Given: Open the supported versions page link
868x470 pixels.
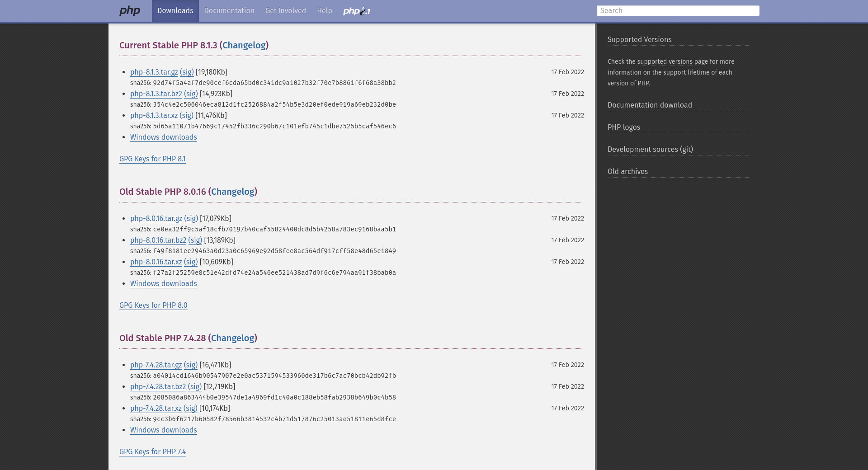Looking at the screenshot, I should click(x=665, y=62).
